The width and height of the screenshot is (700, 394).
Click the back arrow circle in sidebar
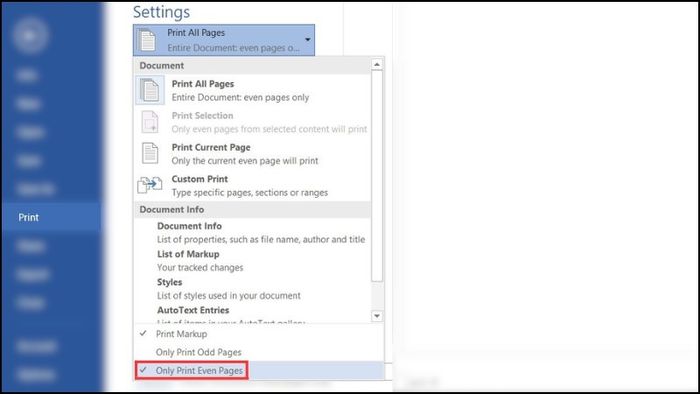(x=30, y=35)
